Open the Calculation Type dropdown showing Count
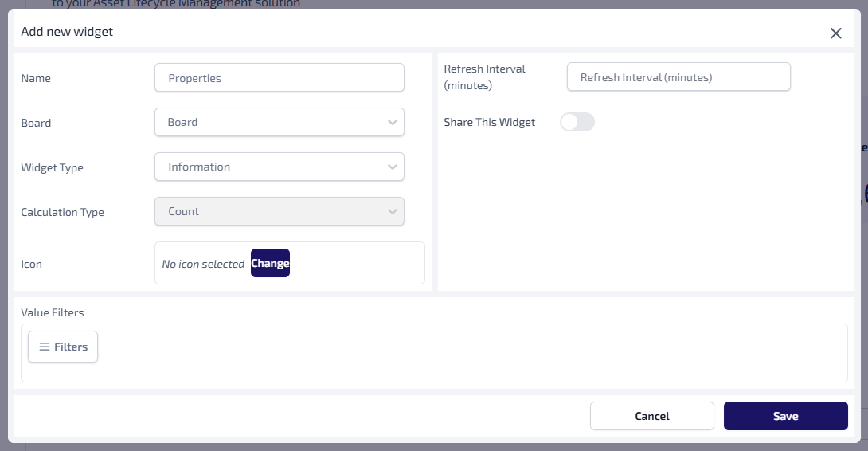Viewport: 868px width, 451px height. pyautogui.click(x=267, y=212)
